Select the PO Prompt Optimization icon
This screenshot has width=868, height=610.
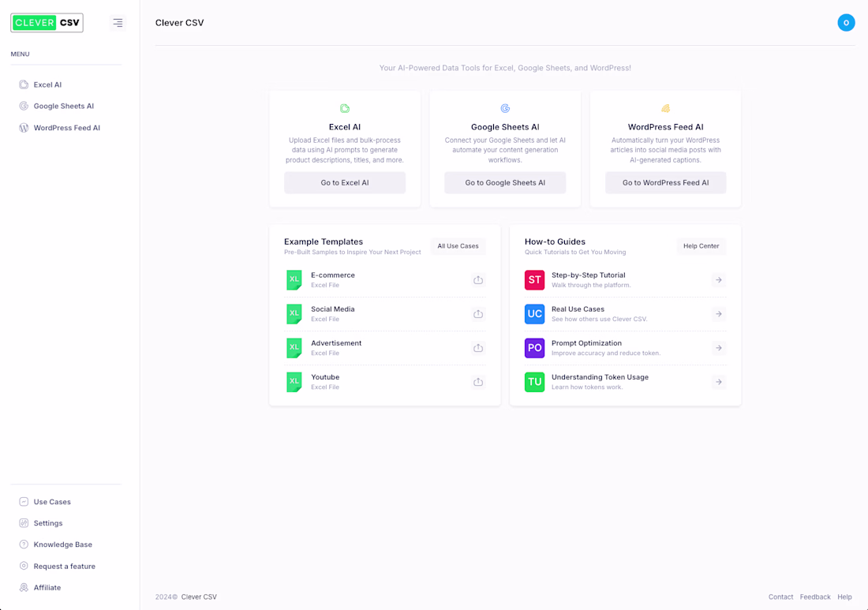(534, 348)
